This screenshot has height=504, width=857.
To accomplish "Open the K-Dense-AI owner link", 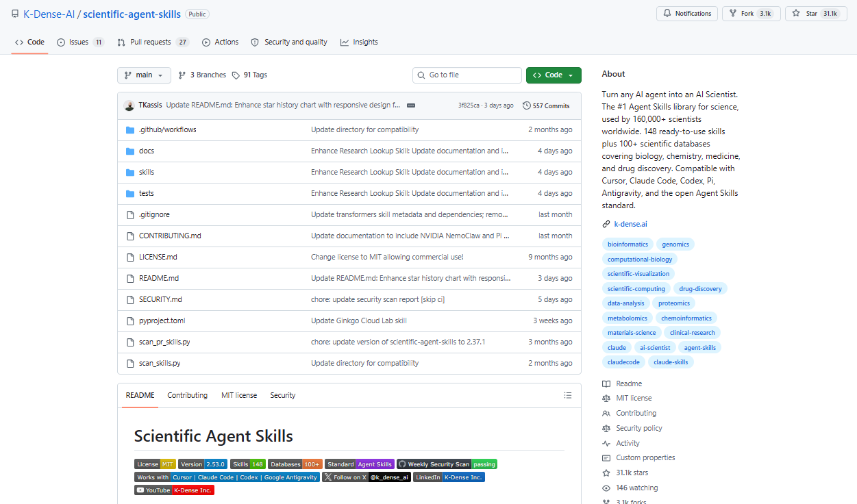I will 49,14.
